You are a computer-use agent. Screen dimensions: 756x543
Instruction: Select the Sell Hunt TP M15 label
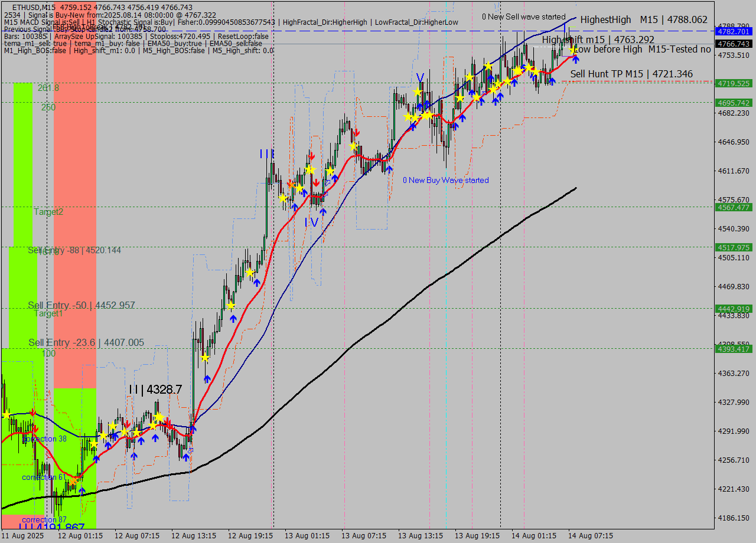[631, 74]
